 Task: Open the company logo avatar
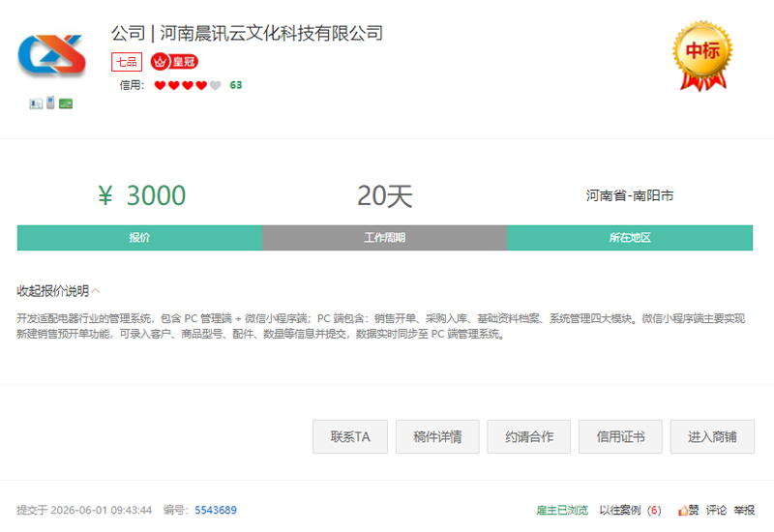(x=52, y=56)
